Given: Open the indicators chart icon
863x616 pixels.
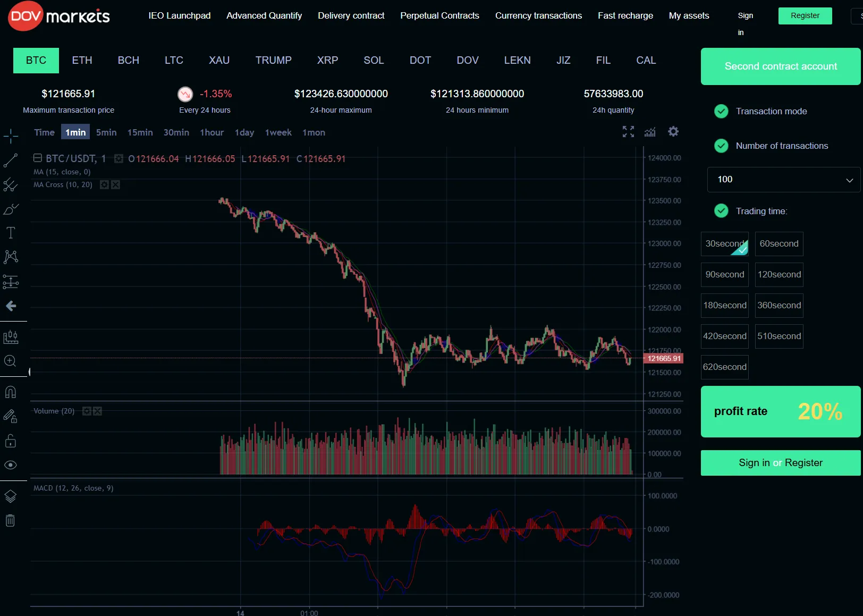Looking at the screenshot, I should [x=650, y=132].
